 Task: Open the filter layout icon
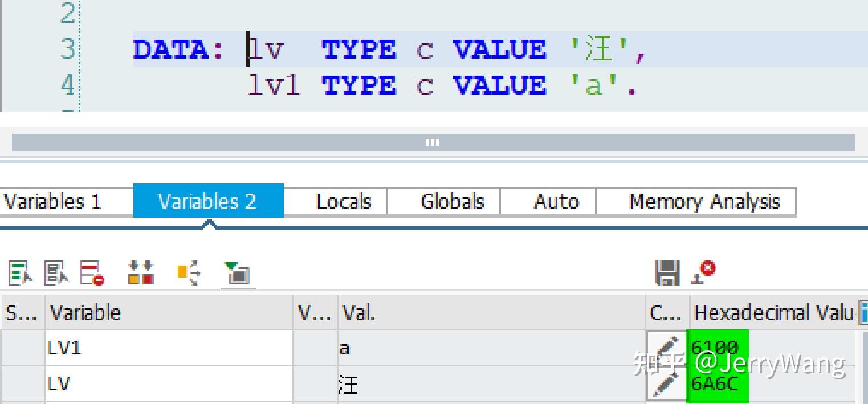(x=237, y=272)
